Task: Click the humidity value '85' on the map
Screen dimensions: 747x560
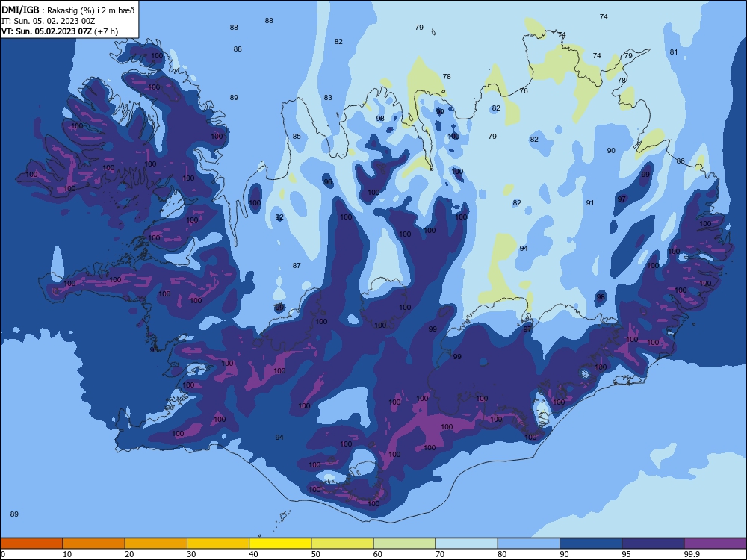Action: (x=297, y=136)
